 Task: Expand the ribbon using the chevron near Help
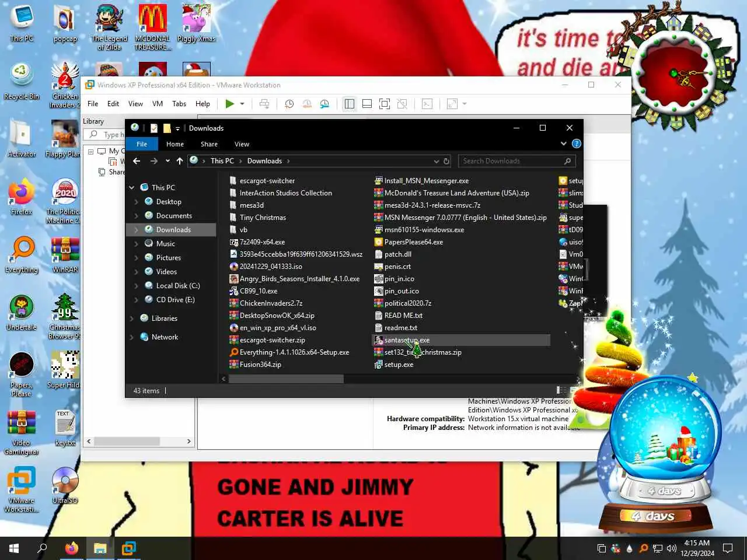click(x=563, y=143)
